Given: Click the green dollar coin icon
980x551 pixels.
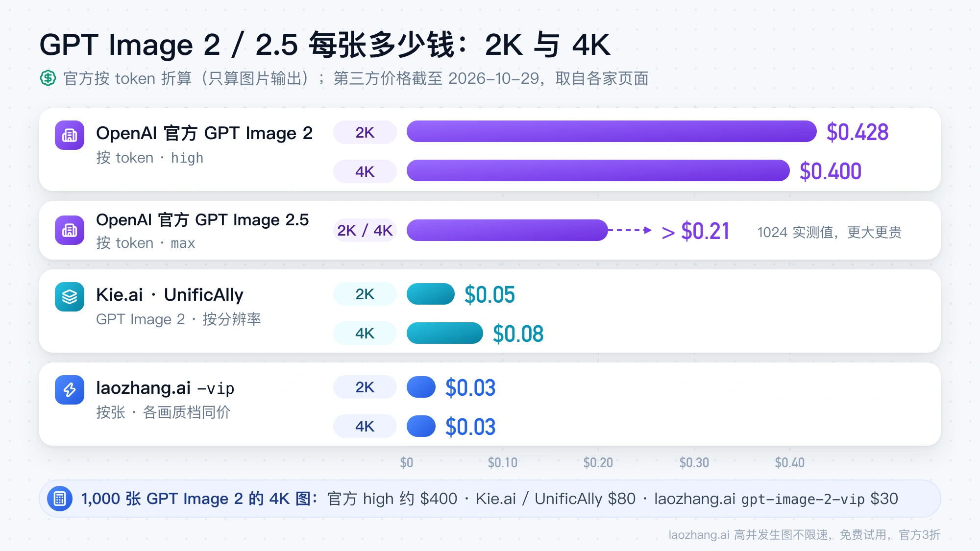Looking at the screenshot, I should pos(48,78).
